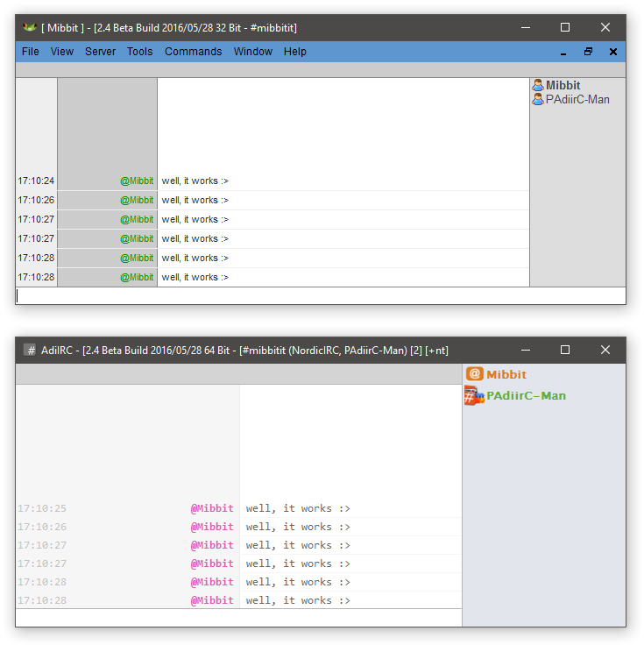Open the Commands menu
644x645 pixels.
point(194,52)
